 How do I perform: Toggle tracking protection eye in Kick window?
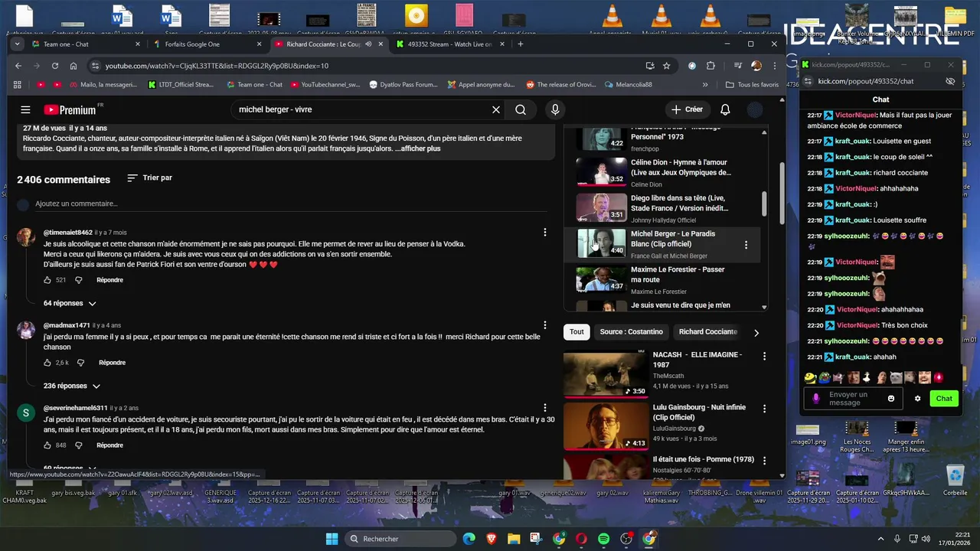950,81
